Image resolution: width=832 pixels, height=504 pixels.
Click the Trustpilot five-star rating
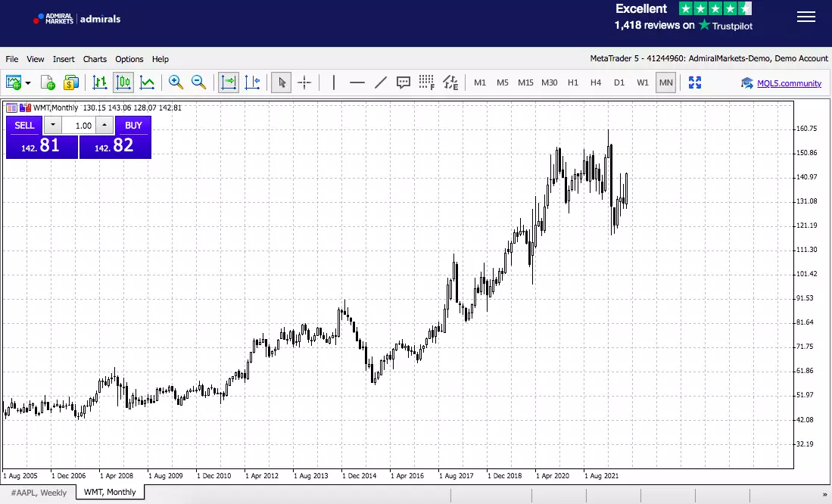715,8
